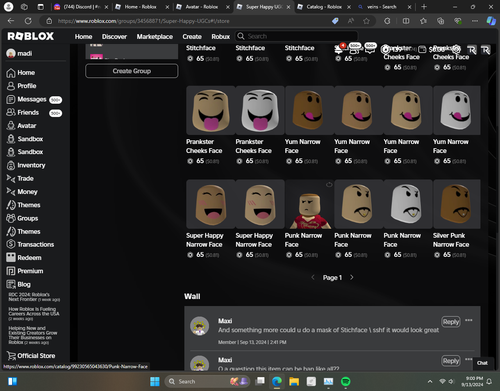The width and height of the screenshot is (500, 391).
Task: Open Premium in the sidebar
Action: [25, 271]
